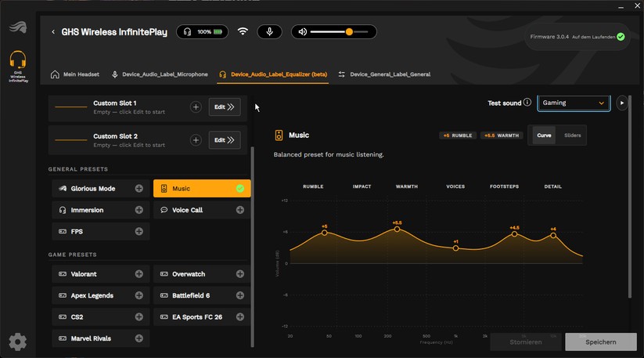Screen dimensions: 644x358
Task: Adjust the headset volume slider
Action: (340, 31)
